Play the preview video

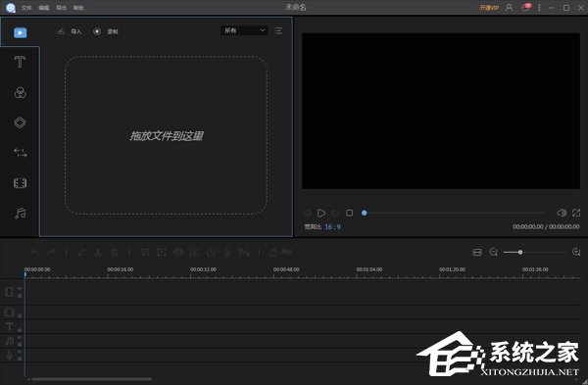(321, 213)
